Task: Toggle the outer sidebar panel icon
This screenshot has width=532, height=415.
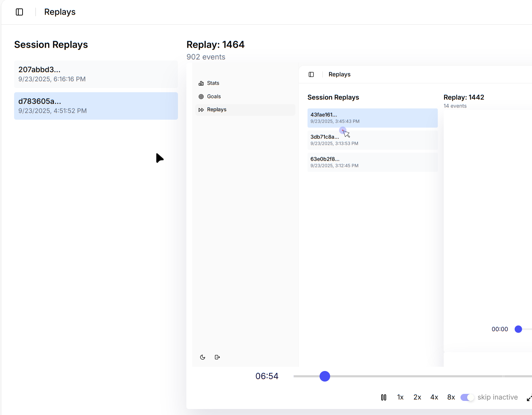Action: coord(19,12)
